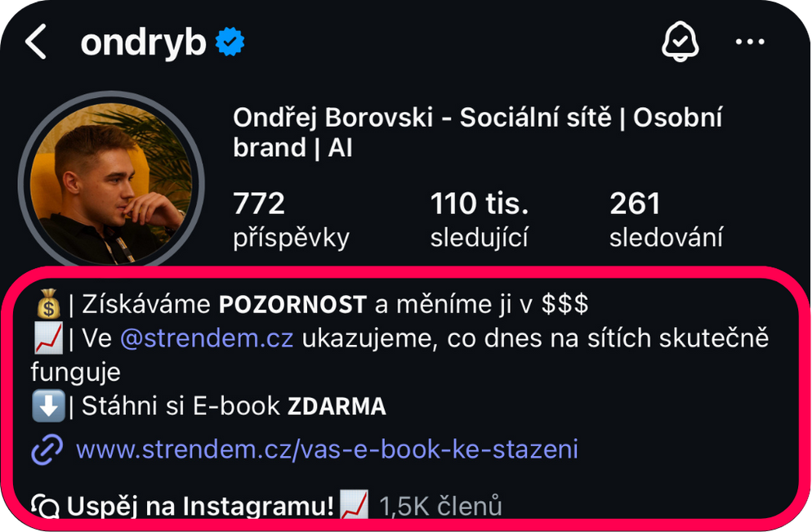Open the Uspěj na Instagramu! channel
This screenshot has width=812, height=532.
(x=200, y=506)
